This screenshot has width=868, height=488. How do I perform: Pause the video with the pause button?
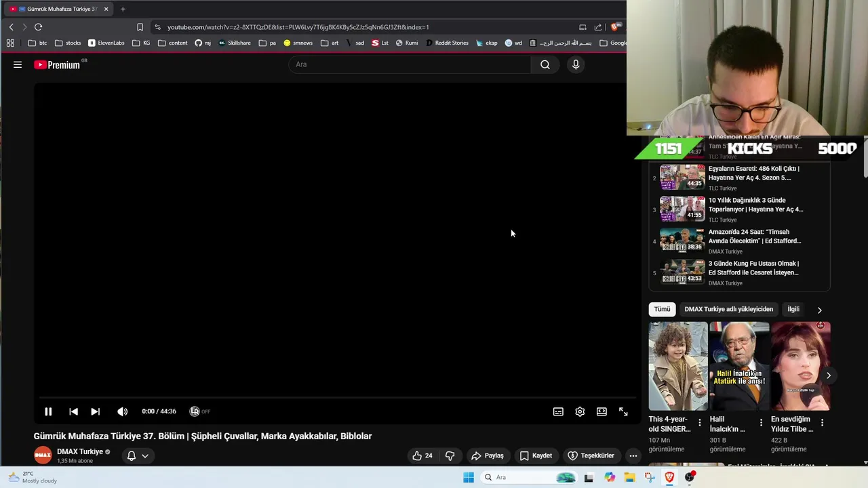[48, 411]
